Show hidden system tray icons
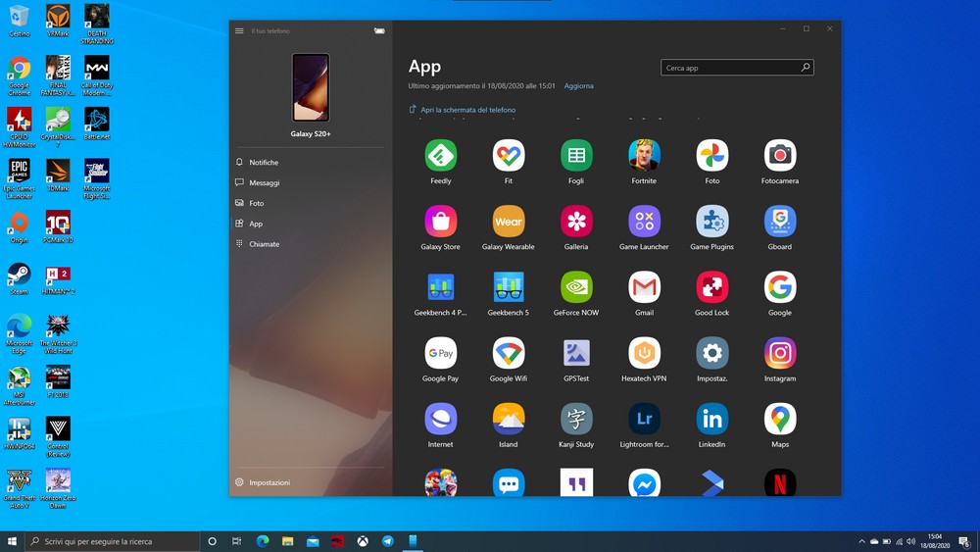Viewport: 980px width, 552px height. point(861,541)
